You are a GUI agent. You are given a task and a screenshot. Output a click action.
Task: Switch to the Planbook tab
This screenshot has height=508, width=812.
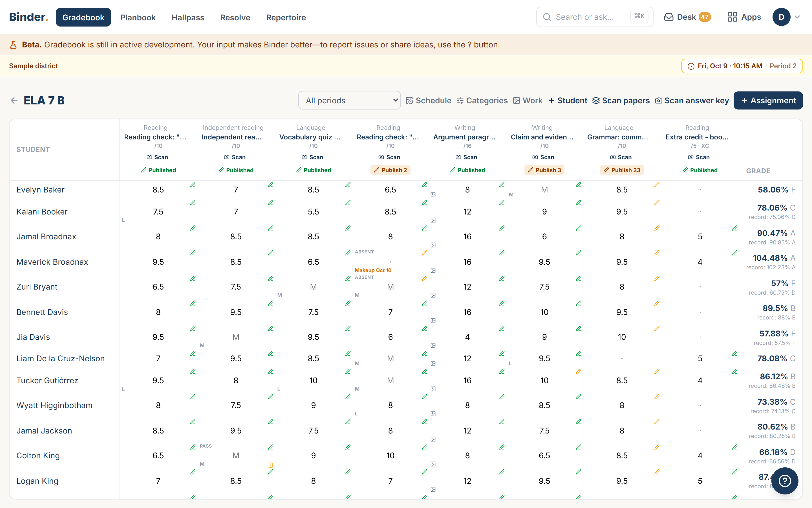138,17
